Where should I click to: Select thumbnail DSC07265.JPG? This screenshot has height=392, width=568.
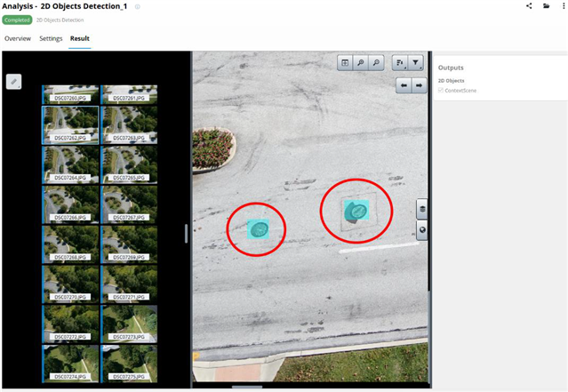pyautogui.click(x=129, y=164)
